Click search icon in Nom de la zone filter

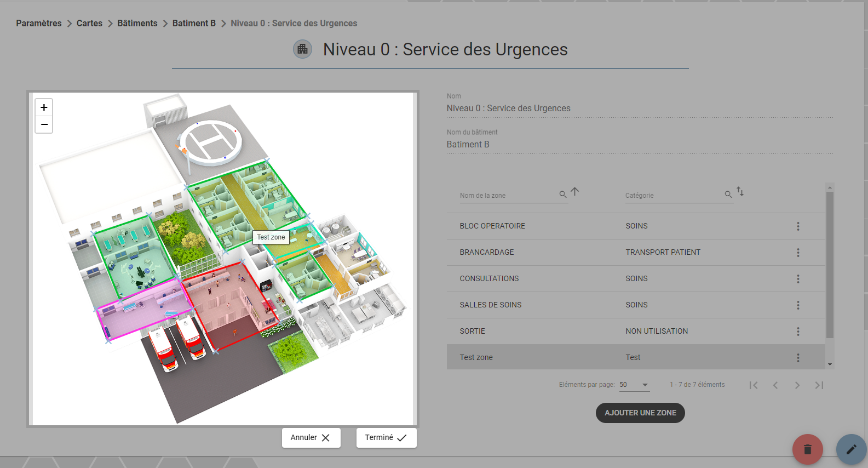pyautogui.click(x=562, y=195)
